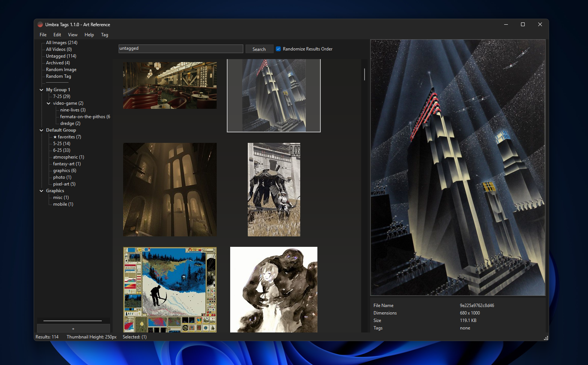The width and height of the screenshot is (588, 365).
Task: Click the plus button below the tag tree
Action: click(x=73, y=329)
